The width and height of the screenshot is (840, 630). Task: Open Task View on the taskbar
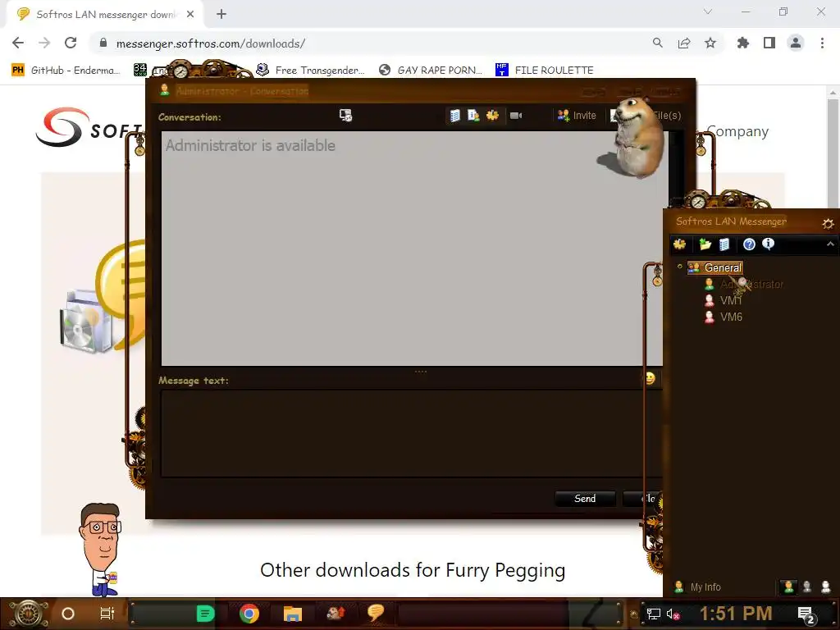[107, 614]
